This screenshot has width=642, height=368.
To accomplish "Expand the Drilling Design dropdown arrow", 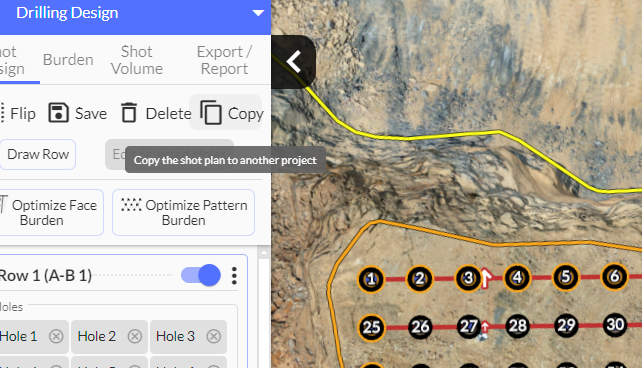I will pyautogui.click(x=258, y=13).
